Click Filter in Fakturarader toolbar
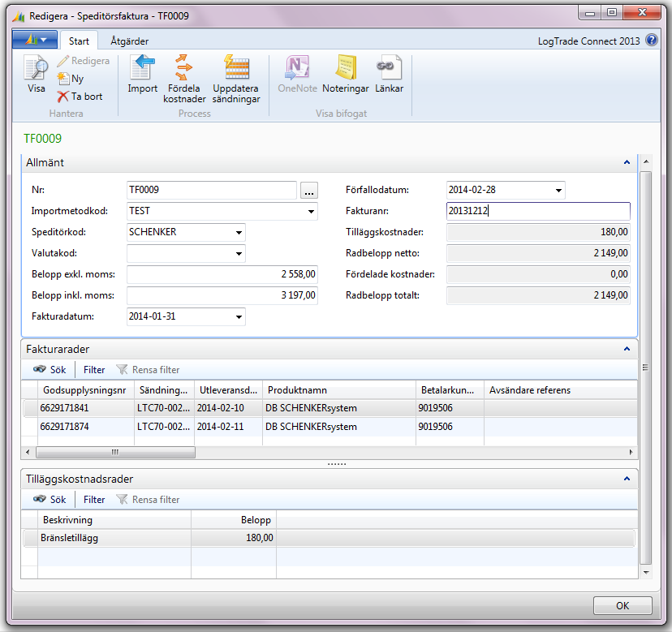Viewport: 672px width, 632px height. tap(94, 369)
